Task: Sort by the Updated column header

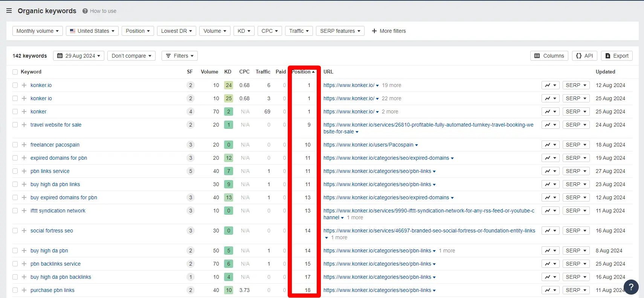Action: [x=605, y=72]
